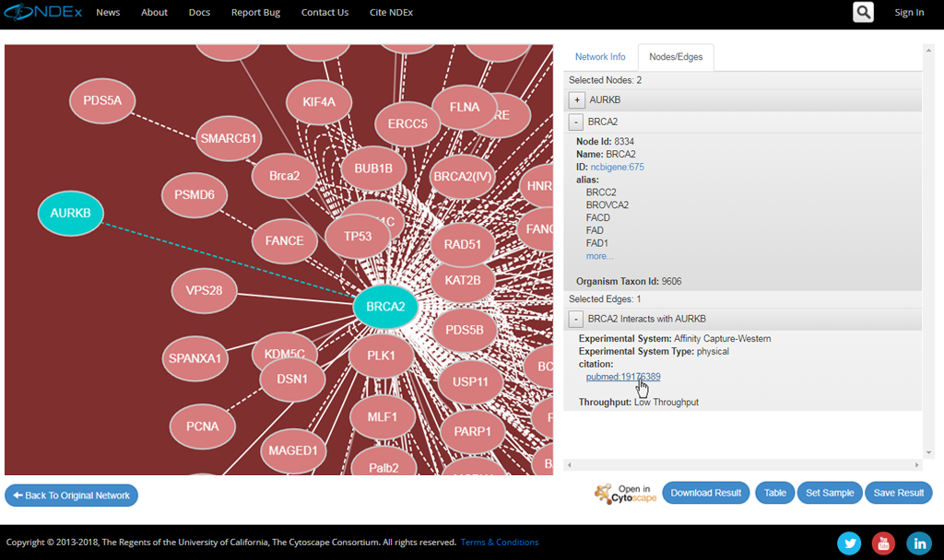Click Sign In
The image size is (944, 560).
pos(909,12)
